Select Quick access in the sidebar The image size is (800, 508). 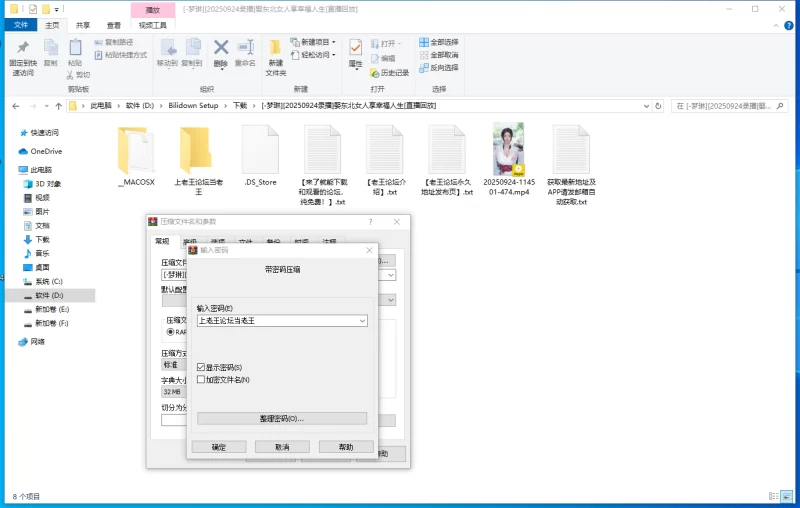click(x=39, y=133)
